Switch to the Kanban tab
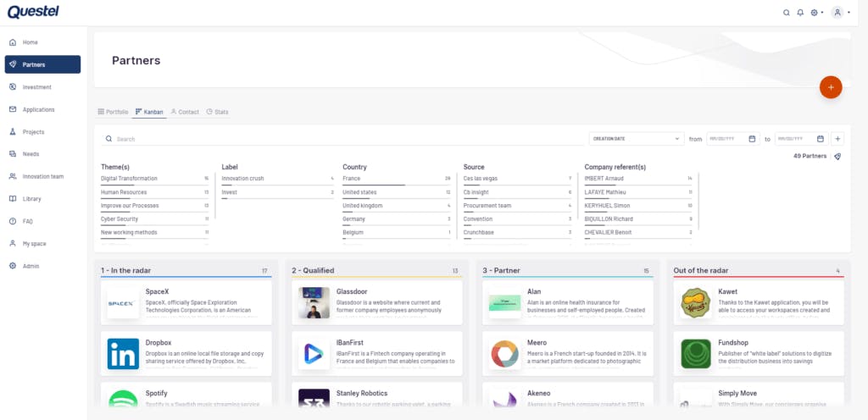Viewport: 868px width, 420px height. point(149,112)
